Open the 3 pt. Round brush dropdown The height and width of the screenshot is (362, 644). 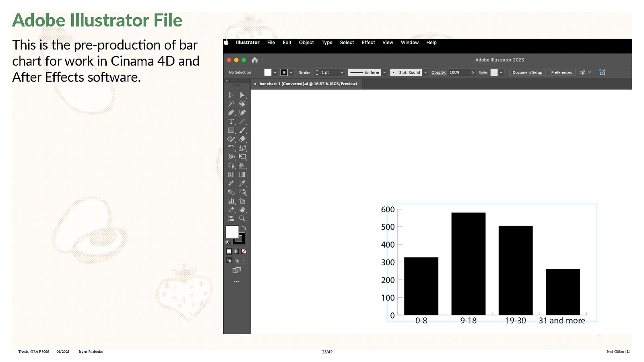(425, 72)
